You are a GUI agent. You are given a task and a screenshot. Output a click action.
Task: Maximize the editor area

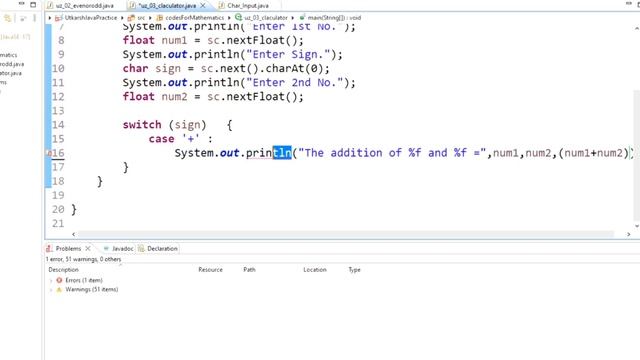click(x=639, y=4)
